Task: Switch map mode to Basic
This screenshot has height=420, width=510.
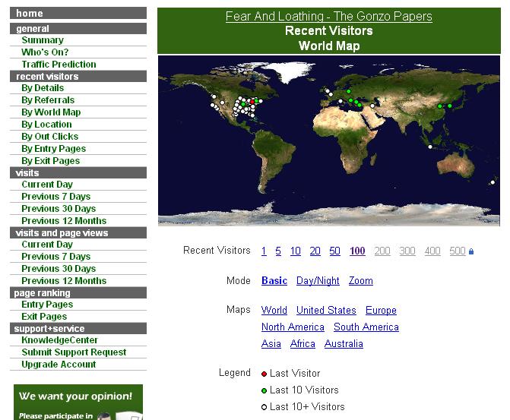Action: click(x=274, y=280)
